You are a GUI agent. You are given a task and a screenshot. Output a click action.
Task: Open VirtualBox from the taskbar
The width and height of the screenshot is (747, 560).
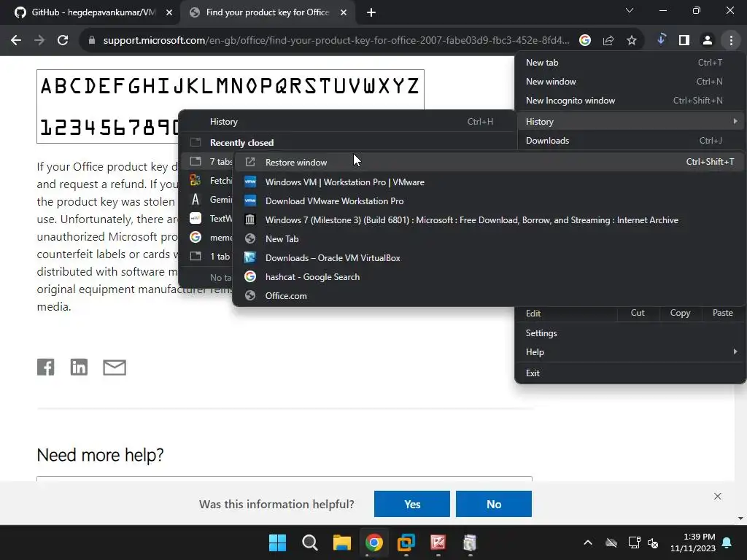click(x=406, y=542)
